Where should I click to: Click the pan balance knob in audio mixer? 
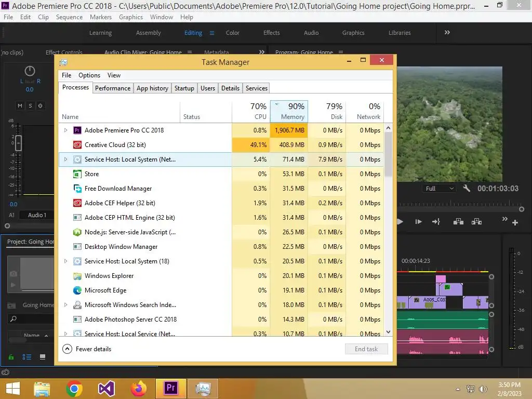[x=30, y=71]
